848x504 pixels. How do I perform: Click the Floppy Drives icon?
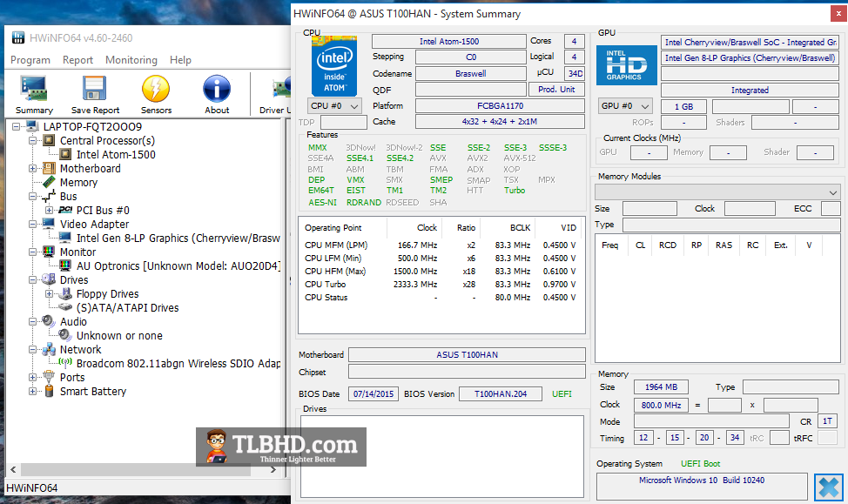point(65,293)
